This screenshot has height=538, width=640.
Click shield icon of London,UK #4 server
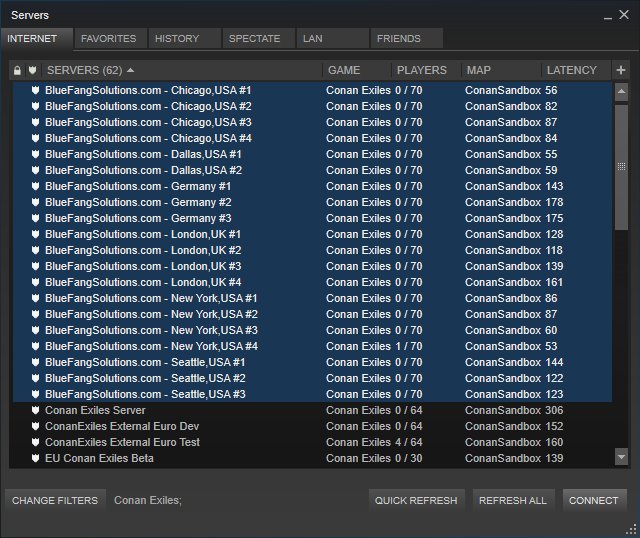coord(36,282)
